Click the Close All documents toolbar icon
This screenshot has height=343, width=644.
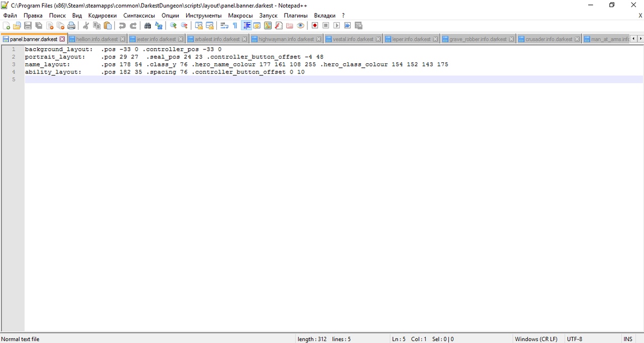click(x=60, y=26)
